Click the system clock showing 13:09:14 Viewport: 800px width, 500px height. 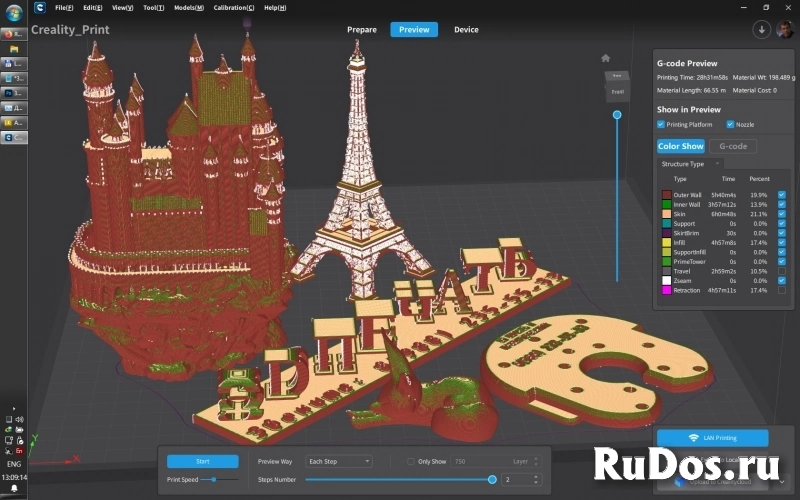(14, 478)
